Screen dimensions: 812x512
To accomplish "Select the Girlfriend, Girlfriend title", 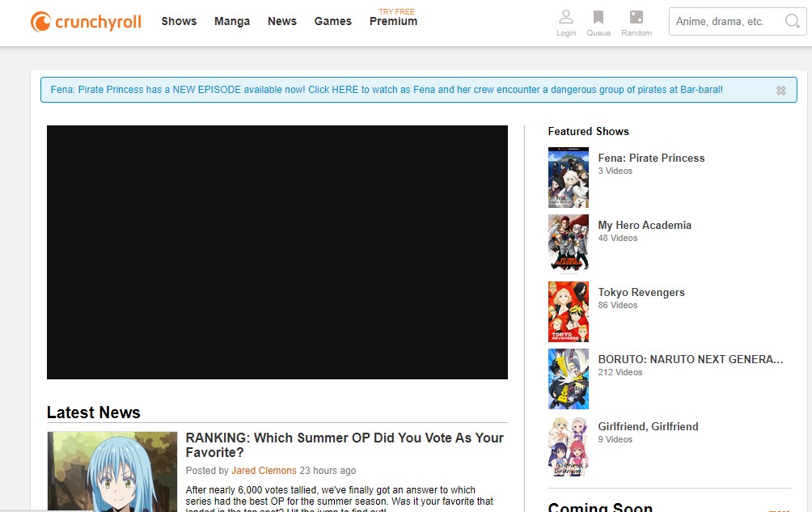I will pyautogui.click(x=648, y=426).
